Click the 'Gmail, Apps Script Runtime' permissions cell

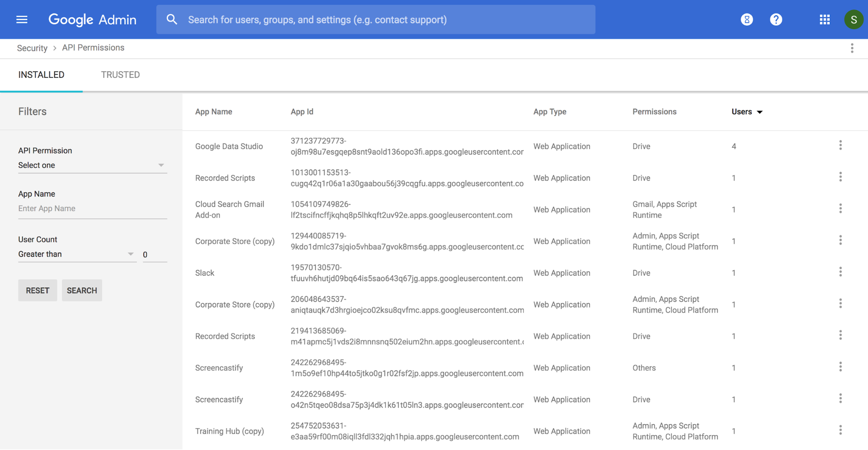664,209
